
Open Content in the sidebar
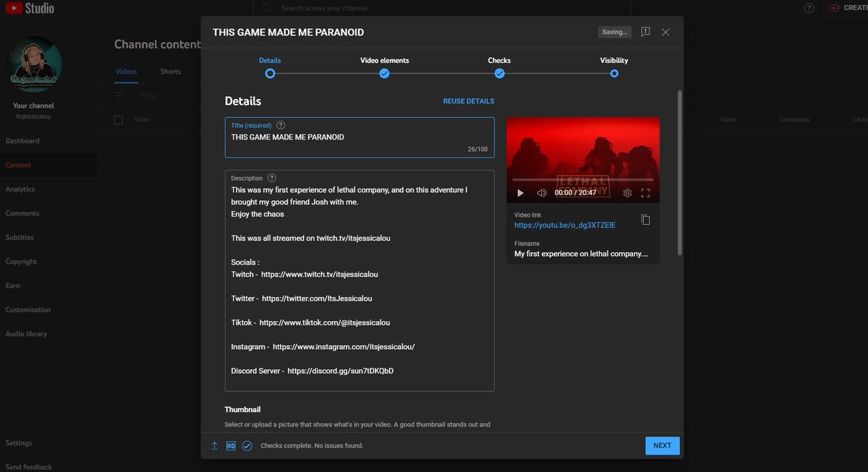tap(18, 165)
